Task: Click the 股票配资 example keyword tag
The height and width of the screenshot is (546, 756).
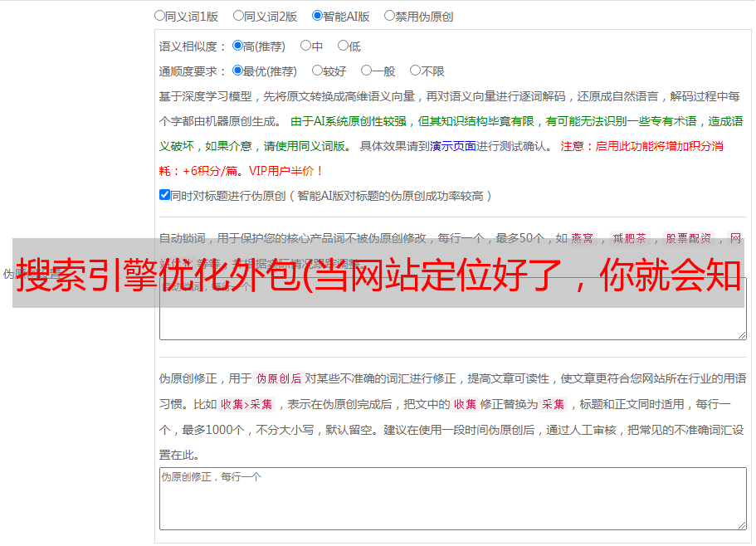Action: (x=689, y=238)
